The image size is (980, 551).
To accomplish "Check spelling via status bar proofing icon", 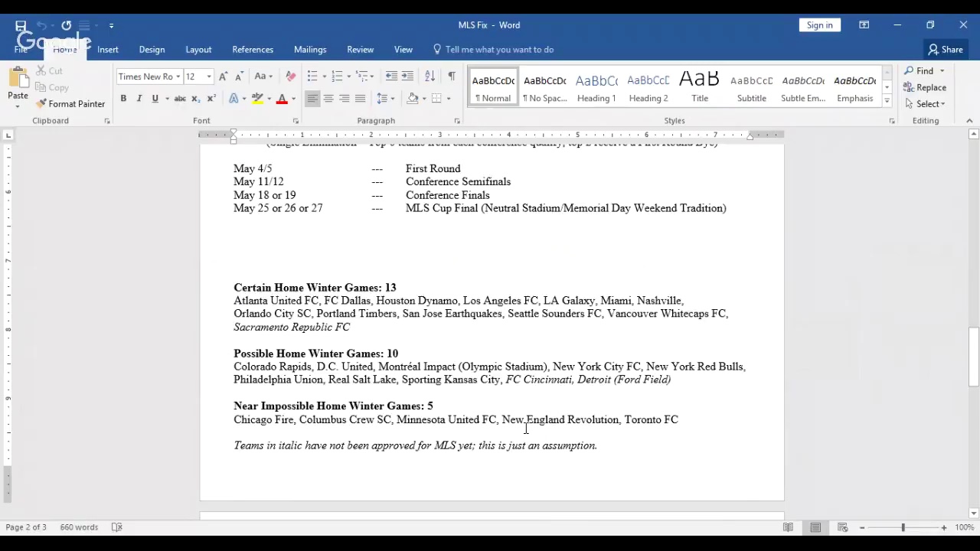I will 117,527.
